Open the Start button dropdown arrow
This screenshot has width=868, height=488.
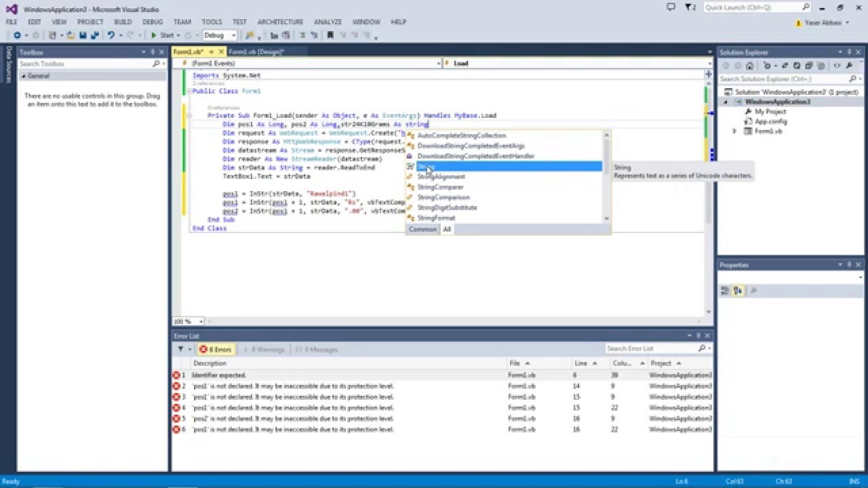point(179,35)
